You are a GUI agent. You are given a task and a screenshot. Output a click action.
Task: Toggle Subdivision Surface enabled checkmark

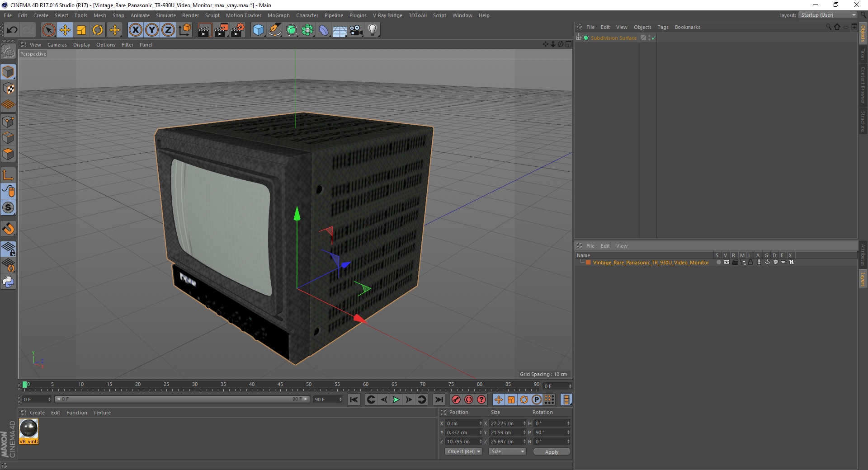pos(653,38)
